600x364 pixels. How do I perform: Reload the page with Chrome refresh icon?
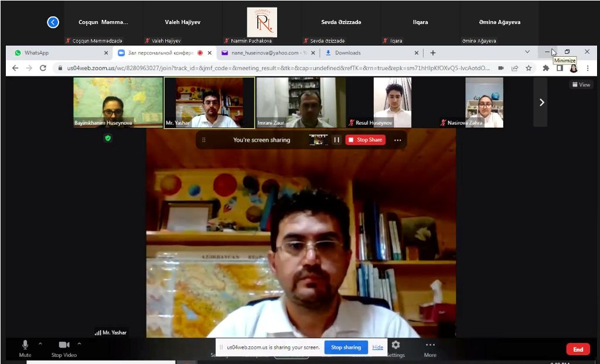tap(43, 68)
